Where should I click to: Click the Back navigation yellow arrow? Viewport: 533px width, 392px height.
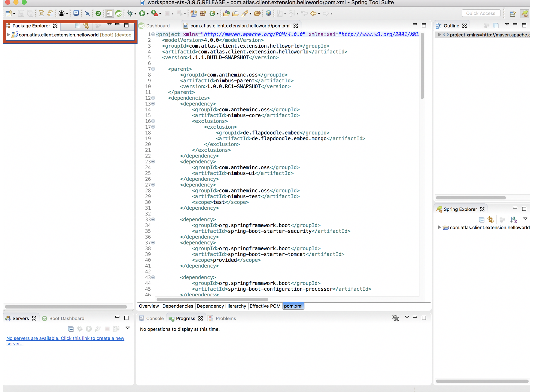313,13
